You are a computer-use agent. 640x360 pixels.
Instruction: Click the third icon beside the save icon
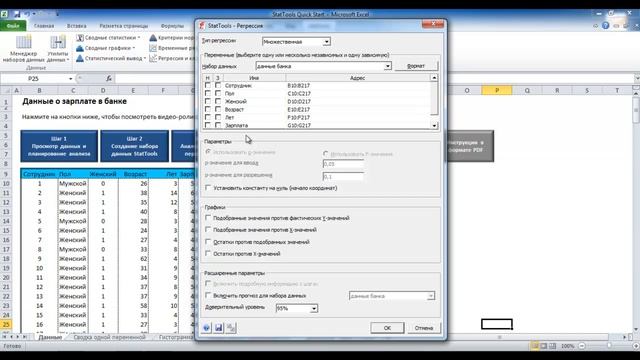[231, 328]
